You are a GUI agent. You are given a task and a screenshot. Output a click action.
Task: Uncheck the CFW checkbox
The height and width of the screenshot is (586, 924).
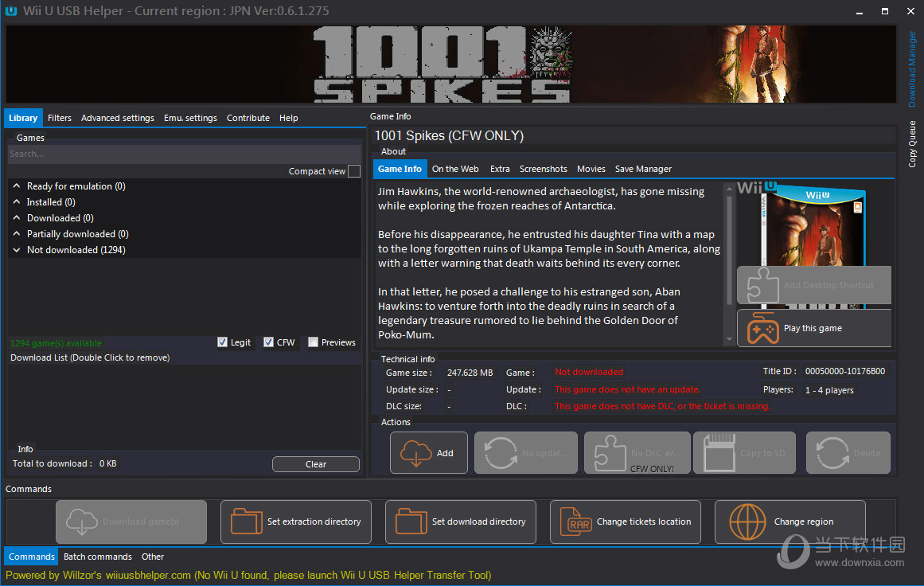pyautogui.click(x=268, y=342)
